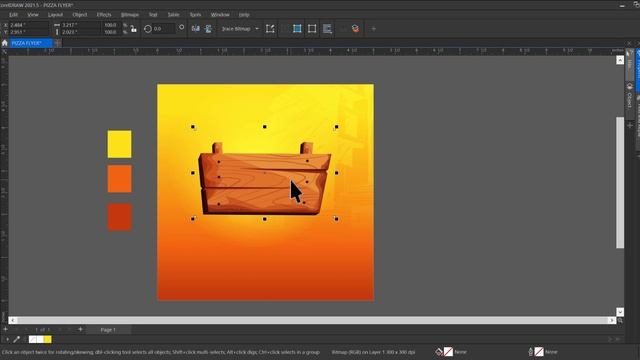The height and width of the screenshot is (360, 640).
Task: Open the Help menu
Action: click(244, 15)
